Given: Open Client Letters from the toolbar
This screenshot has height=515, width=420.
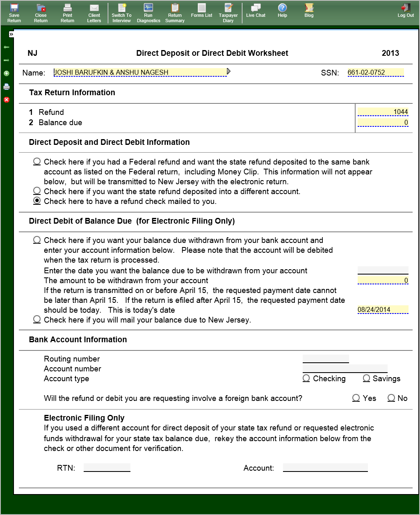Looking at the screenshot, I should click(x=94, y=13).
